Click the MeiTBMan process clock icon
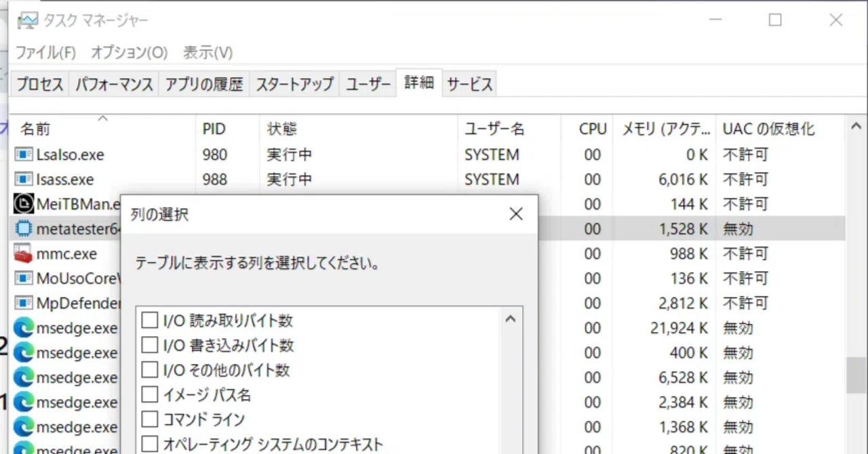Viewport: 868px width, 454px height. pos(24,204)
